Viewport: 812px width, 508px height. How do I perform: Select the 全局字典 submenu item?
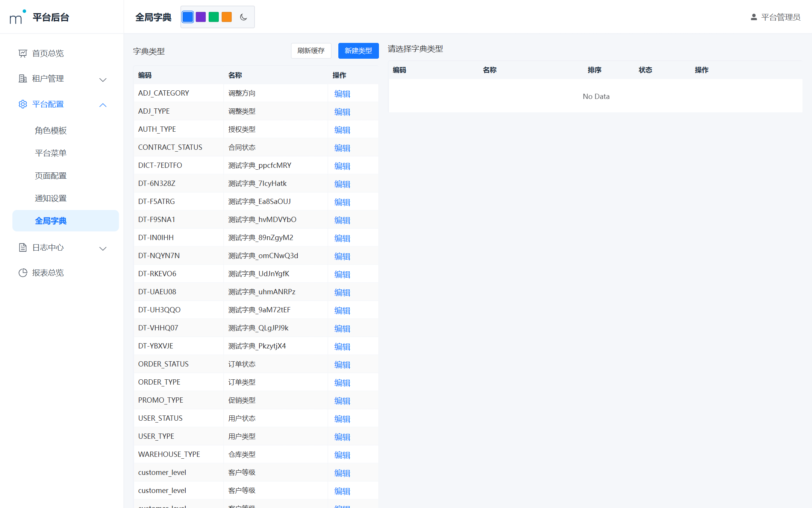[x=66, y=221]
